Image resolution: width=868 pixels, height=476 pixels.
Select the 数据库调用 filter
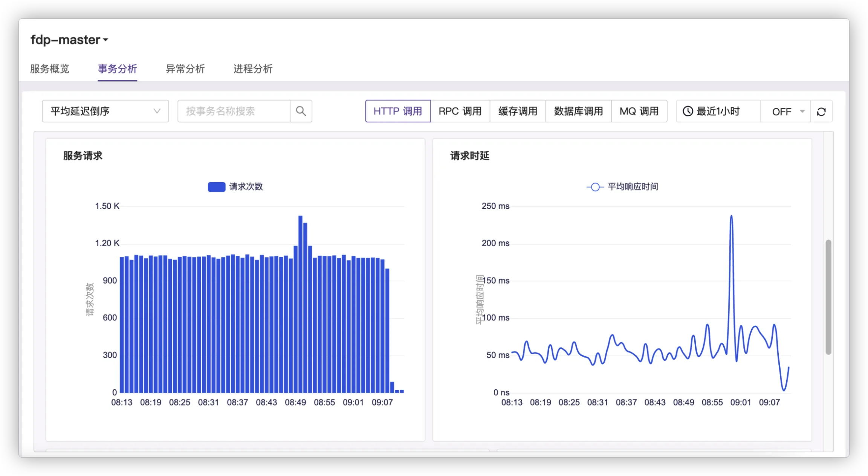click(x=578, y=111)
